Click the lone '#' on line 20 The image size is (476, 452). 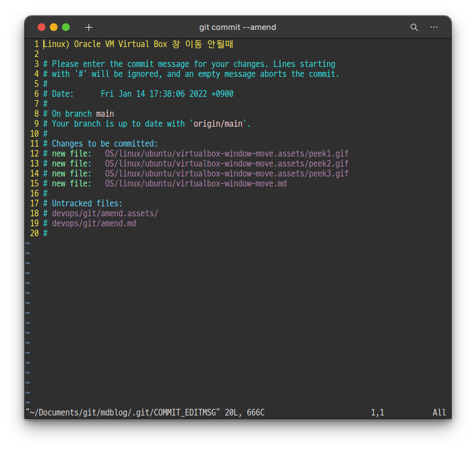tap(45, 233)
